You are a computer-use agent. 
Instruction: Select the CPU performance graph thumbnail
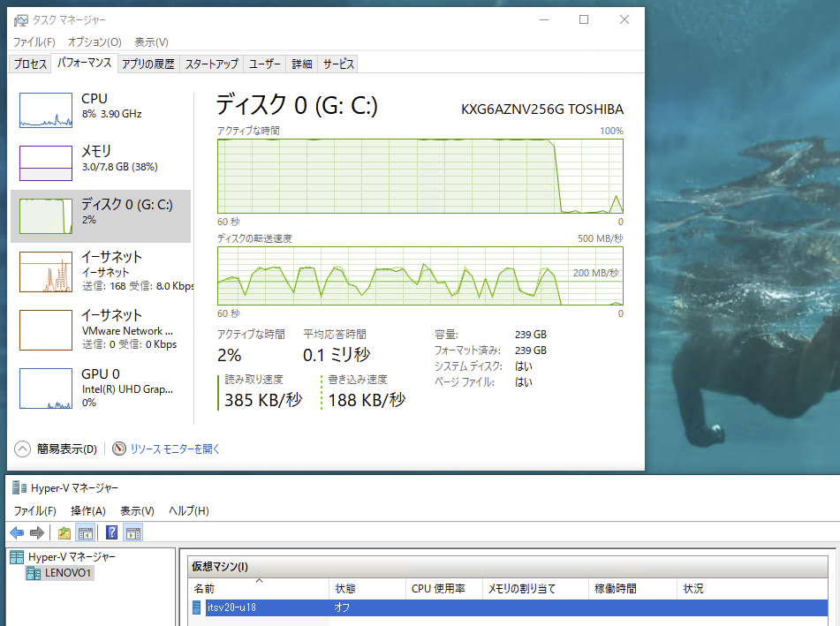click(x=45, y=110)
